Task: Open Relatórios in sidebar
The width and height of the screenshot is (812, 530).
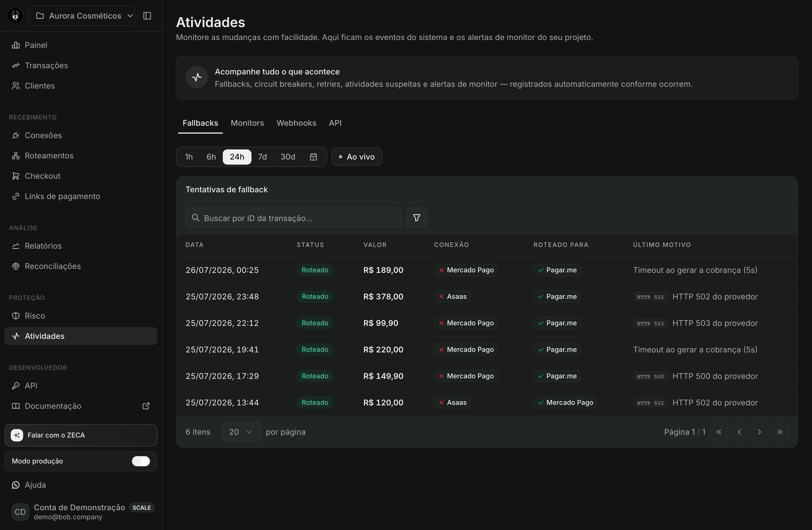Action: click(x=81, y=246)
